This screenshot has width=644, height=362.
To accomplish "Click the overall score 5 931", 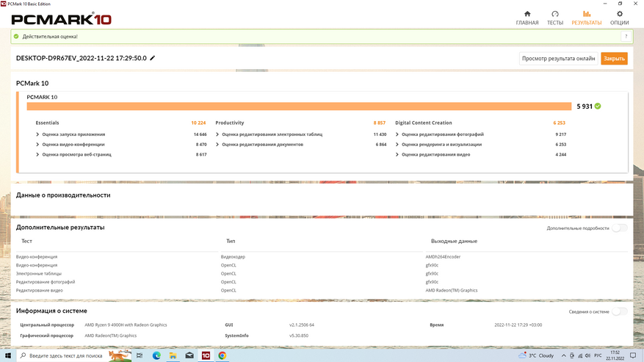I will pyautogui.click(x=585, y=106).
